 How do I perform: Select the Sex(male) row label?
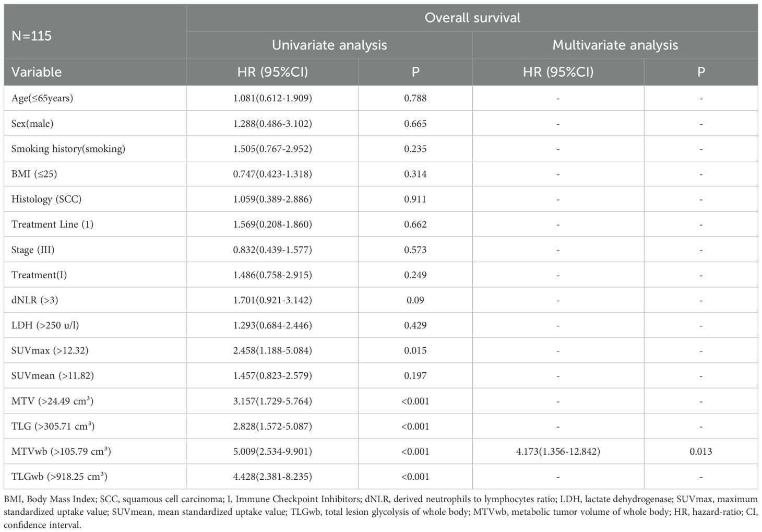[x=32, y=124]
